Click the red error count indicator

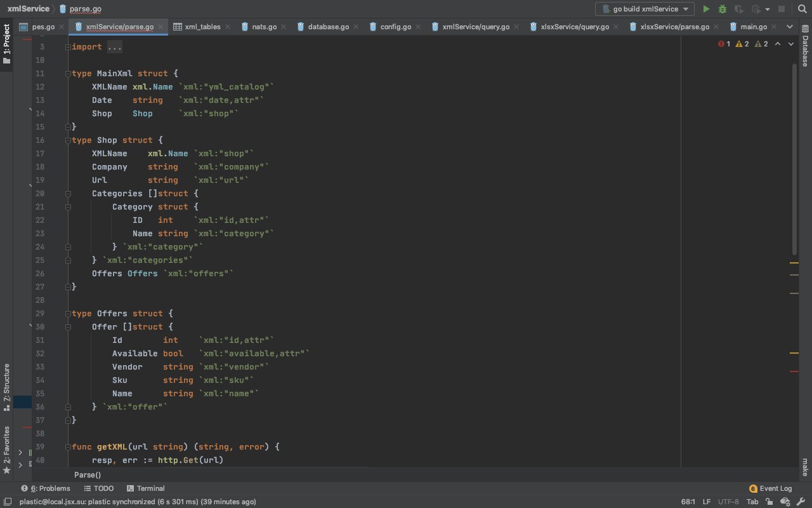click(724, 44)
